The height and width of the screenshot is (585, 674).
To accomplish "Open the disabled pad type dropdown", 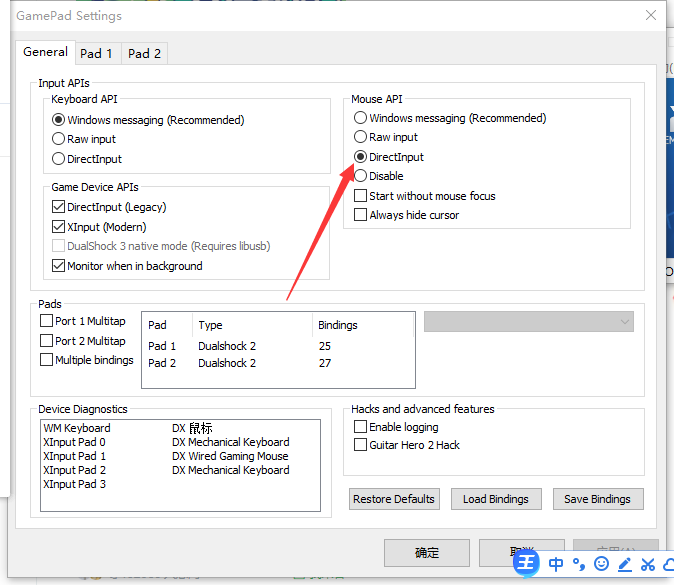I will click(529, 321).
